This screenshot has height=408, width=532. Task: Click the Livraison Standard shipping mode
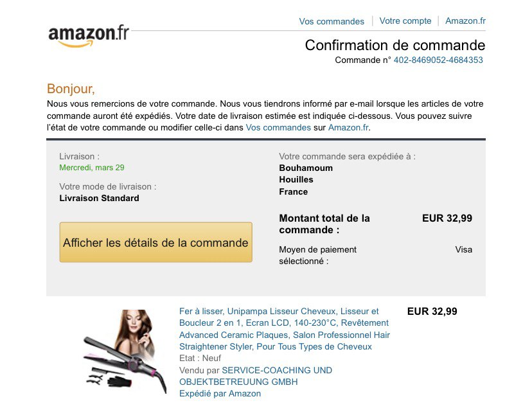99,198
